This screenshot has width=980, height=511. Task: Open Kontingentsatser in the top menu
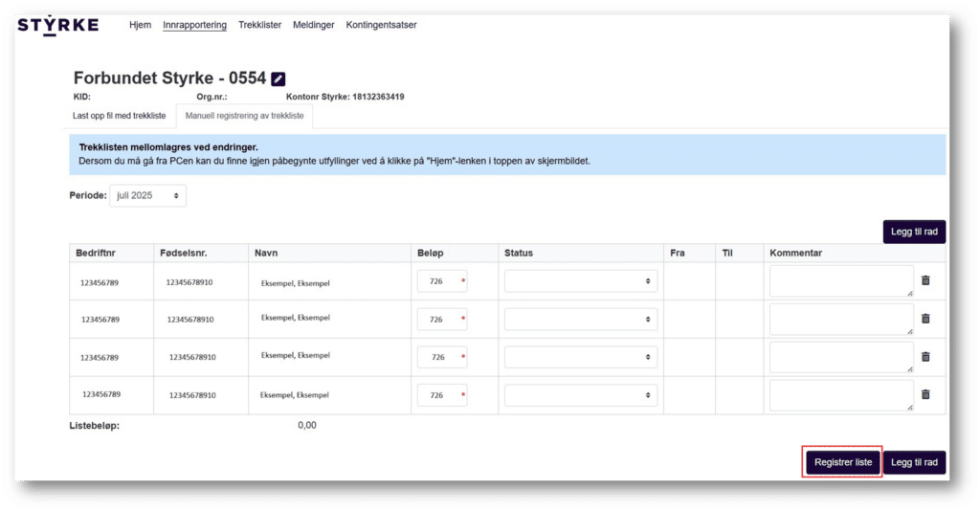[x=381, y=25]
